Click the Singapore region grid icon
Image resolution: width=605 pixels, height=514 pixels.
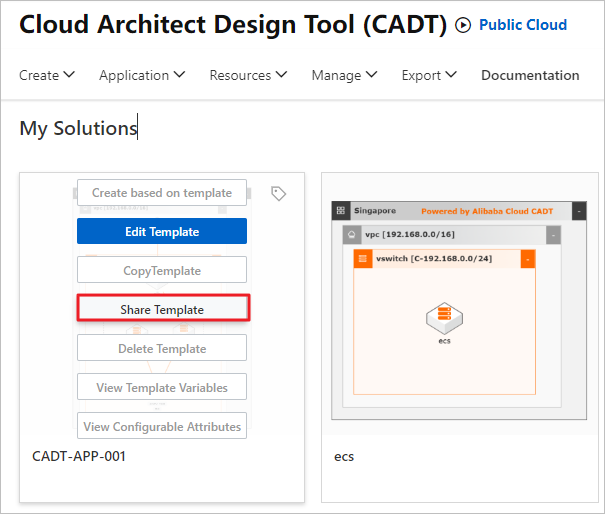[341, 211]
